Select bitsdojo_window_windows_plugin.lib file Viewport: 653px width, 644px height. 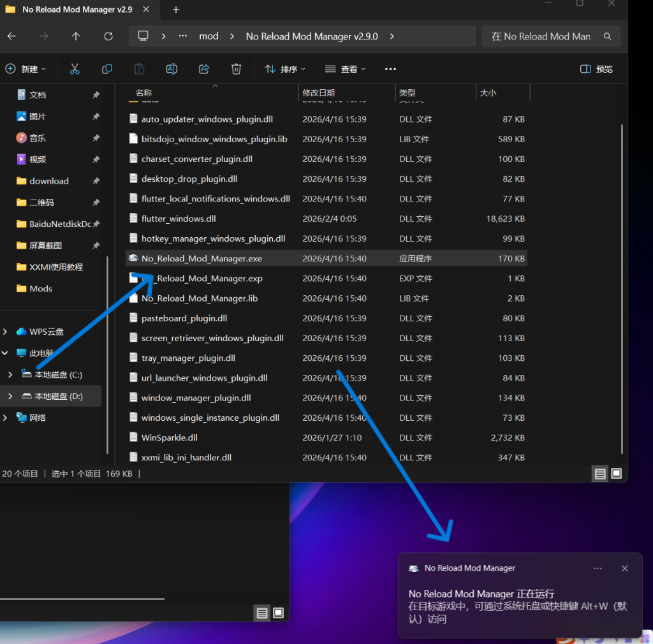click(326, 139)
